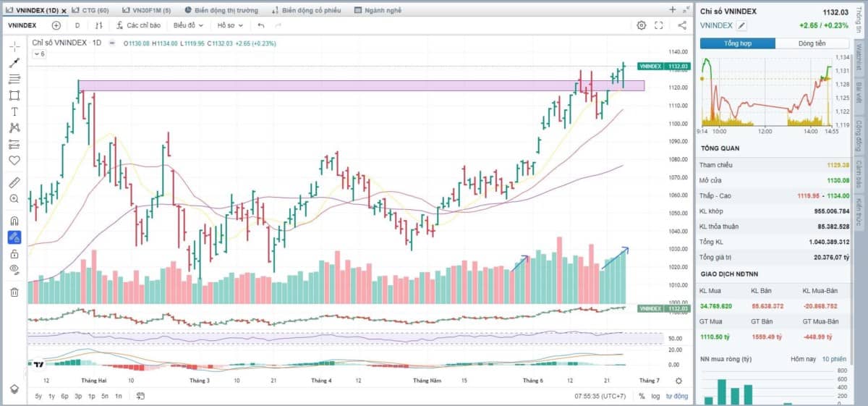The image size is (868, 406).
Task: Select the 1n date range
Action: [118, 396]
